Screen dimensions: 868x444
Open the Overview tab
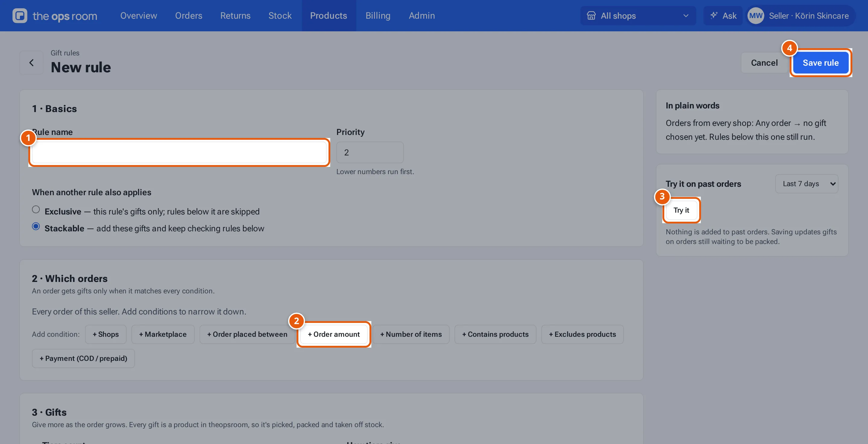139,16
